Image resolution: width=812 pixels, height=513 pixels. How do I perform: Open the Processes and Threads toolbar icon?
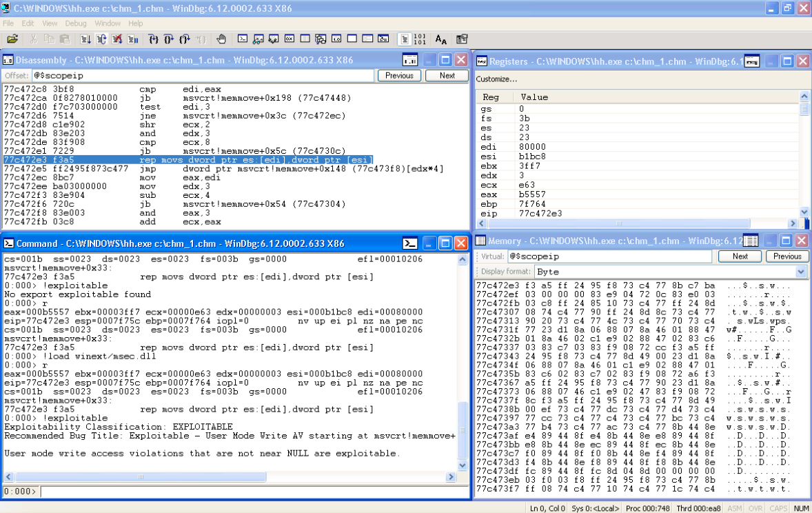coord(367,39)
